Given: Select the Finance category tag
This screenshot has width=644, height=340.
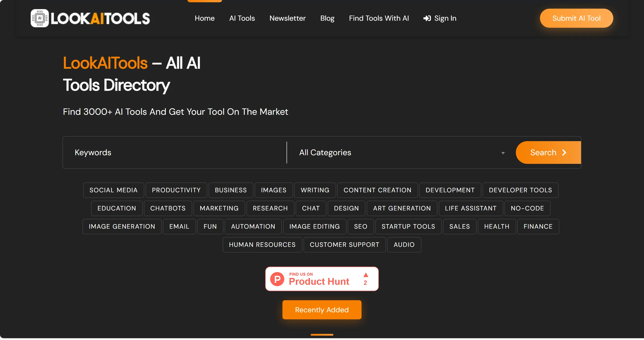Looking at the screenshot, I should [538, 227].
